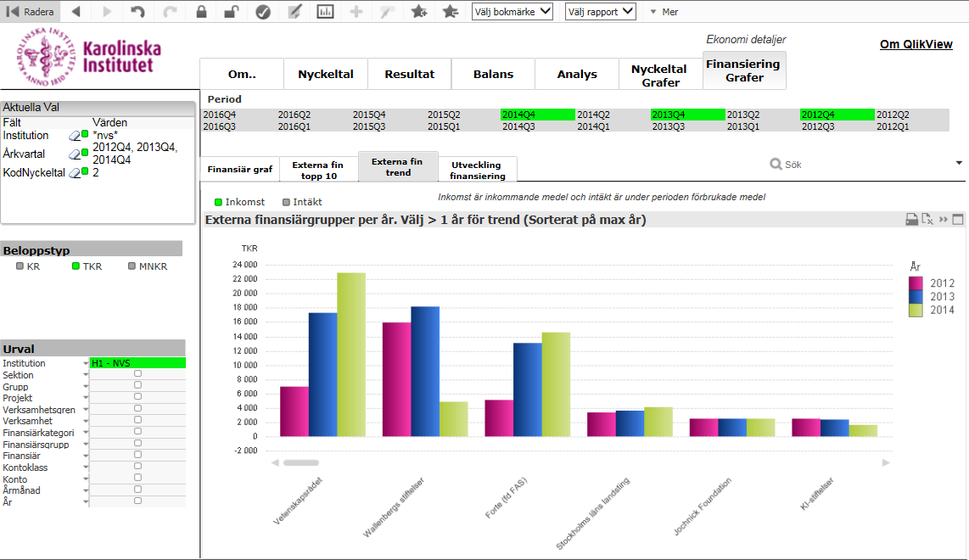Switch to the Resultat tab
This screenshot has width=969, height=560.
410,74
